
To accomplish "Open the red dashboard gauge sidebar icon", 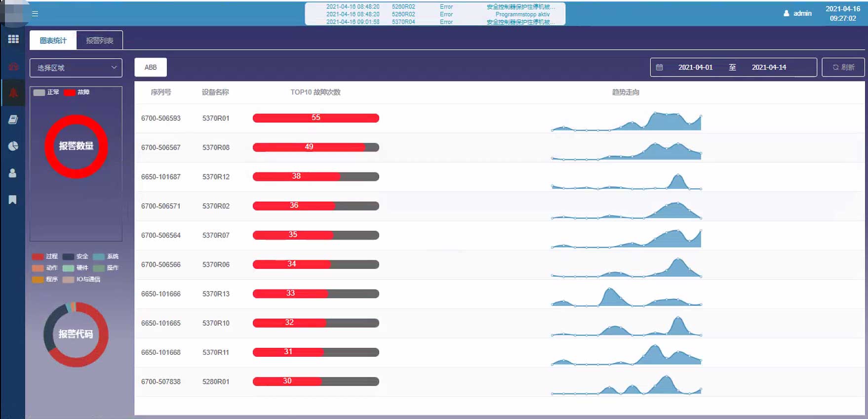I will (x=13, y=66).
